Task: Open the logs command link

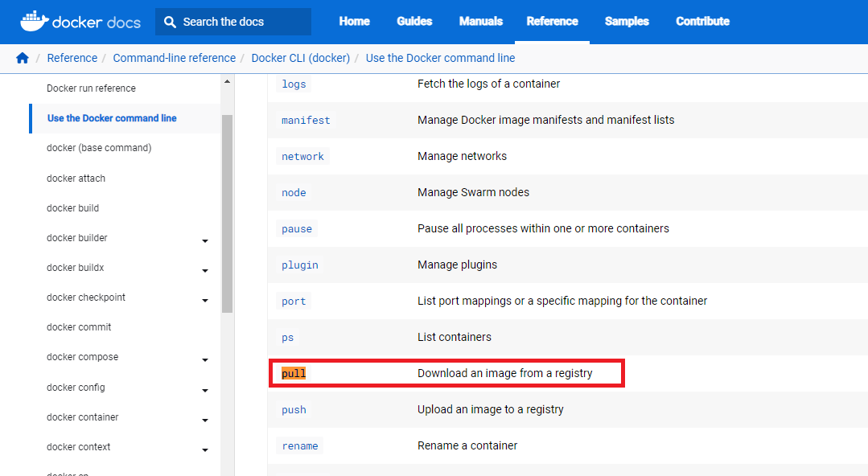Action: 294,84
